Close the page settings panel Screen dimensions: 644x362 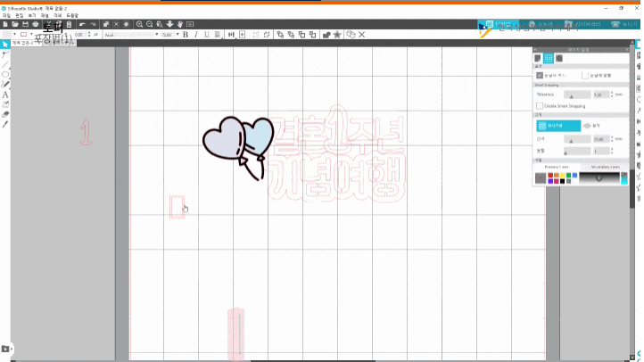pyautogui.click(x=627, y=50)
